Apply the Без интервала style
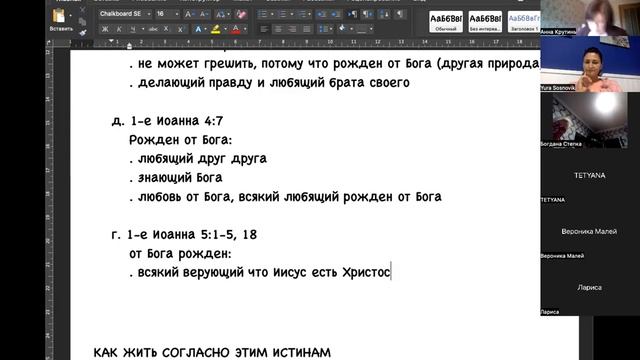Image resolution: width=640 pixels, height=360 pixels. pos(485,22)
